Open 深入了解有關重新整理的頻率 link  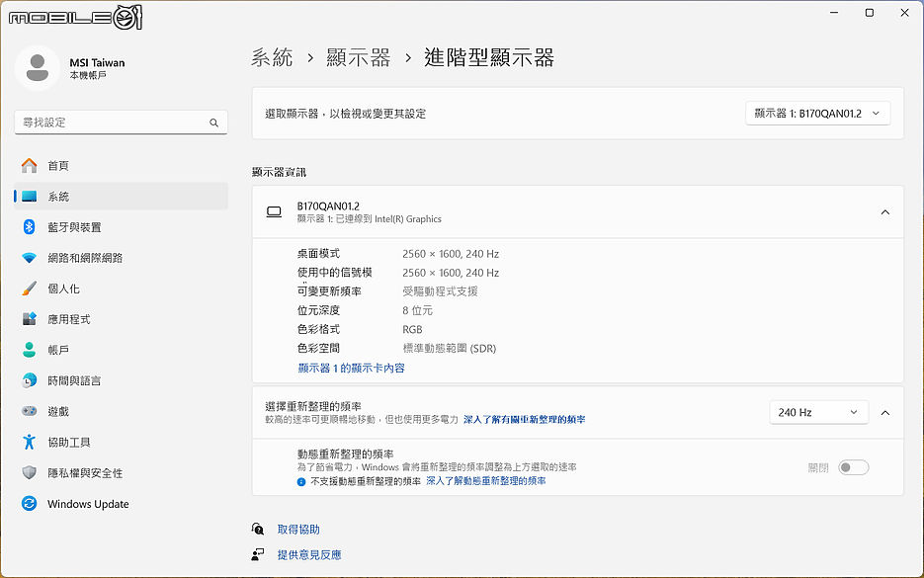(525, 420)
